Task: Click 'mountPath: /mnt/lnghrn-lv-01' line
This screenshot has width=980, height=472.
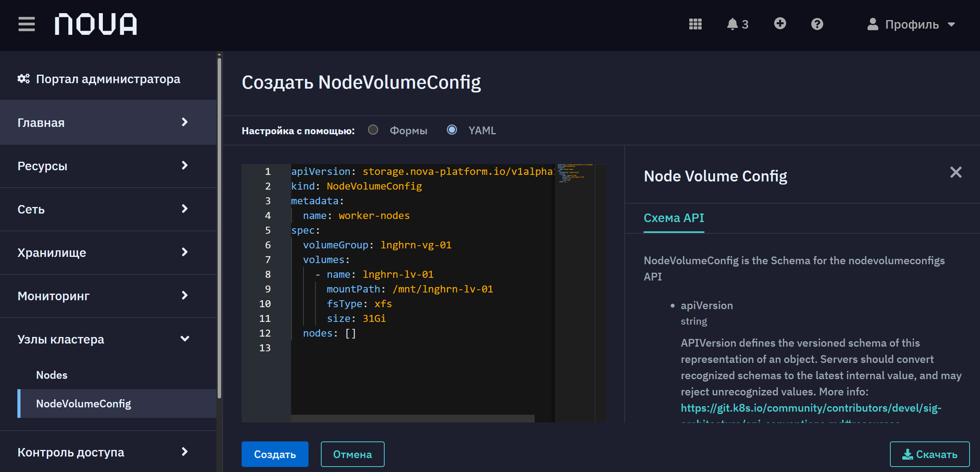Action: pyautogui.click(x=410, y=289)
